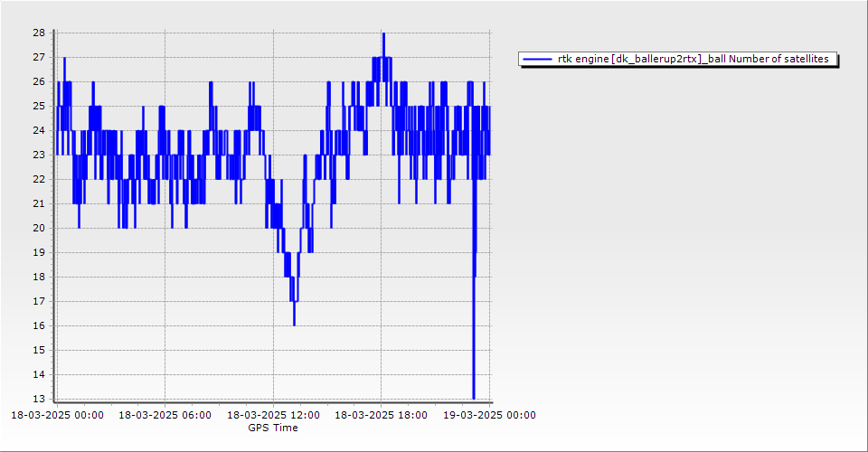This screenshot has height=452, width=868.
Task: Click y-axis value 27
Action: pyautogui.click(x=39, y=57)
